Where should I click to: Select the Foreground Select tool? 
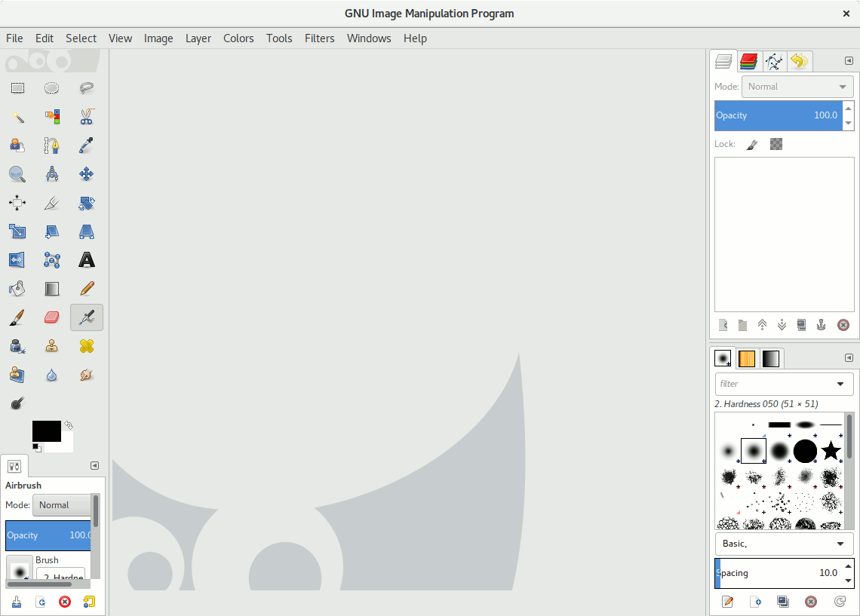17,146
